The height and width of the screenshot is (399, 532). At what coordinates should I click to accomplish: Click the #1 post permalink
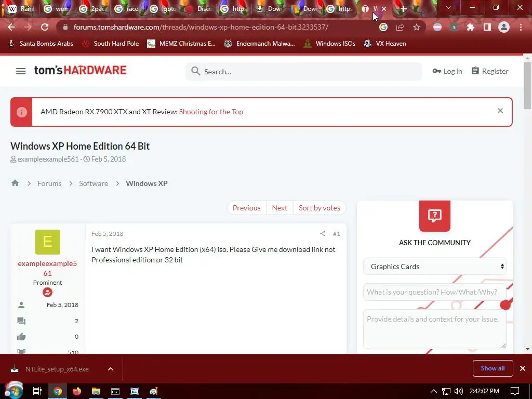point(336,233)
